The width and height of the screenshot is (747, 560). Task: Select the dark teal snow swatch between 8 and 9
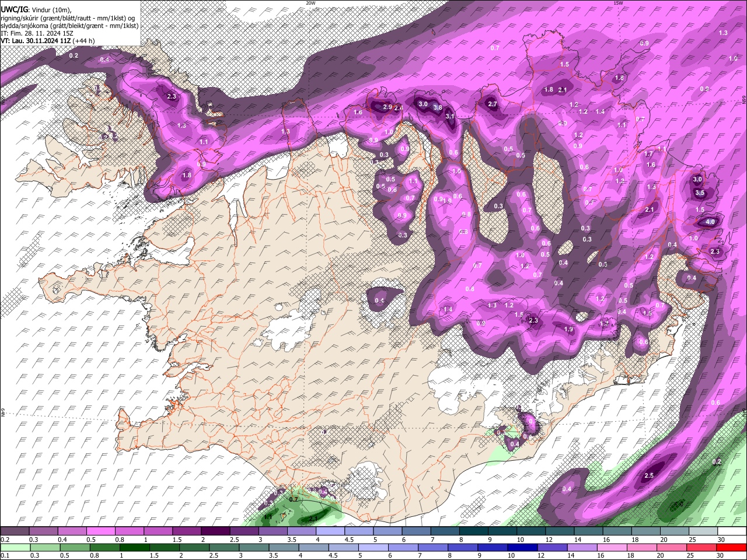(x=473, y=531)
